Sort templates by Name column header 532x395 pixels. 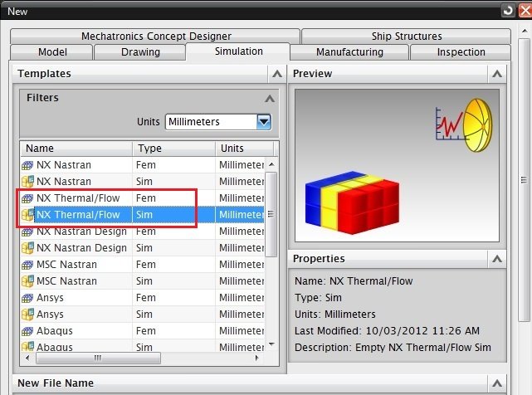click(x=76, y=149)
